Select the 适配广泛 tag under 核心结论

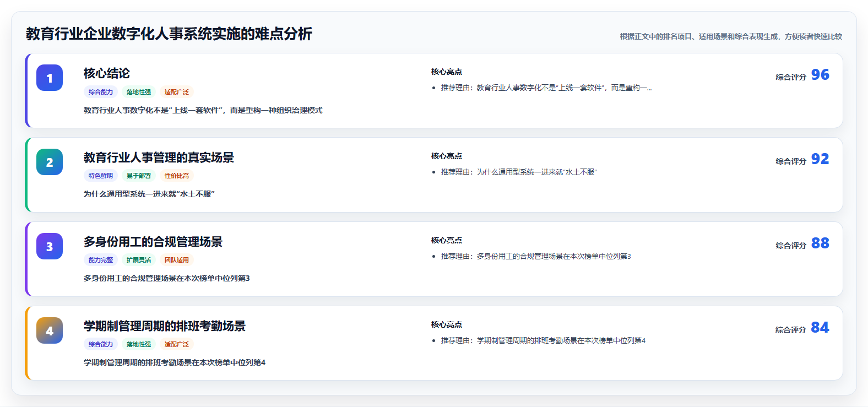click(177, 92)
